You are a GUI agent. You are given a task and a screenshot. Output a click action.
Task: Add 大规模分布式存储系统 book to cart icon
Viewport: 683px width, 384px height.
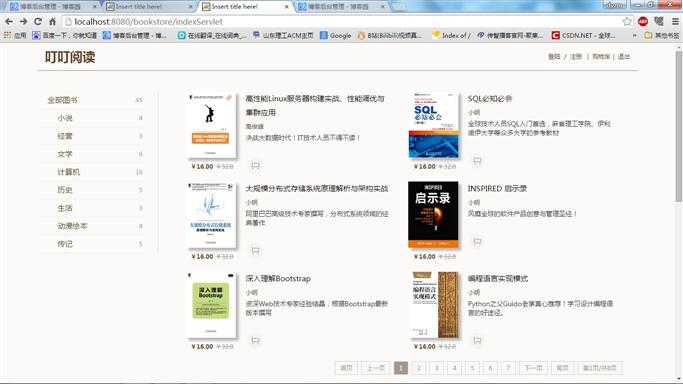click(x=255, y=250)
